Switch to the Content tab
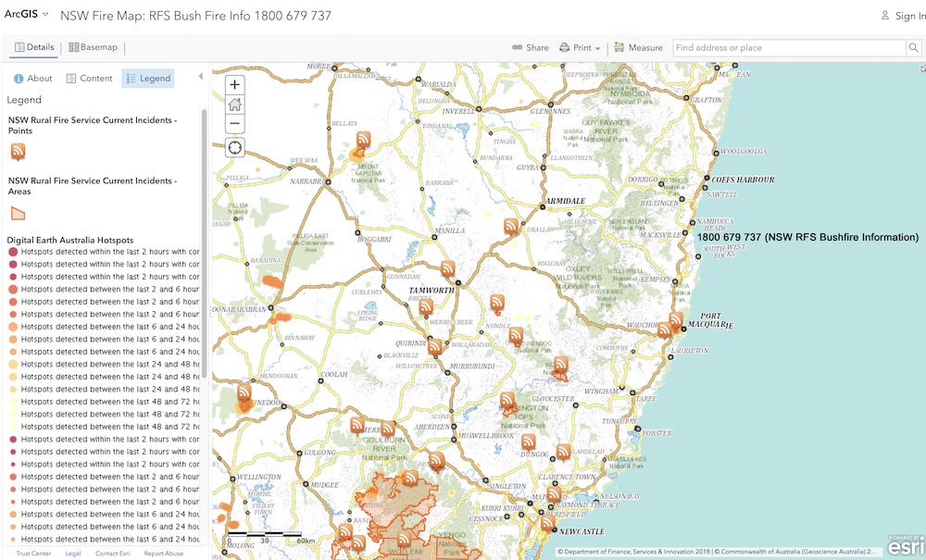Viewport: 926px width, 560px height. click(x=89, y=79)
